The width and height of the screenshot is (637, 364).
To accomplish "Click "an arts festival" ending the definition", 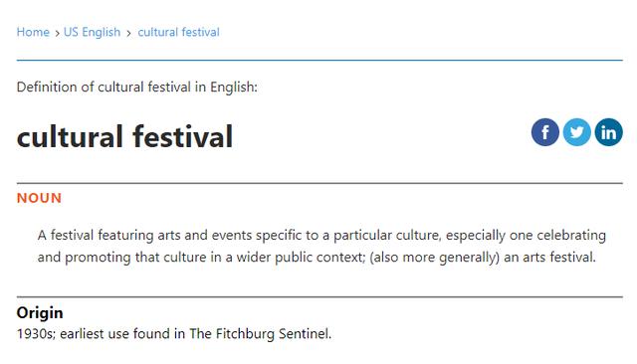I will (549, 257).
